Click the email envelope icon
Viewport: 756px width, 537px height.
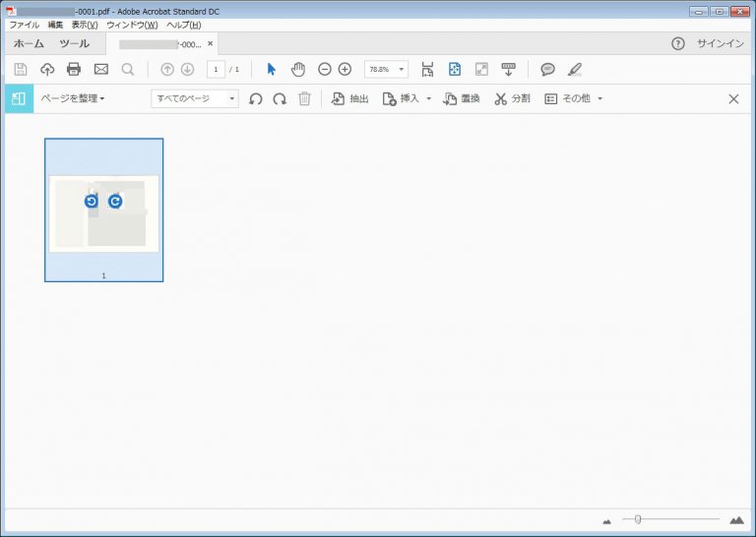tap(100, 69)
